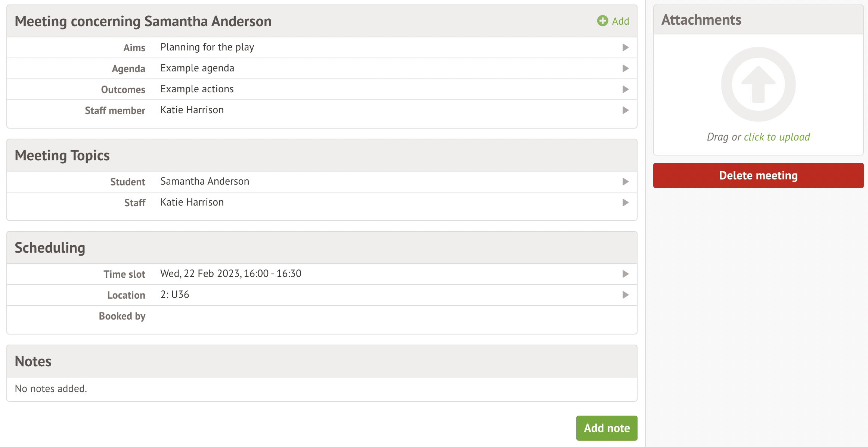The image size is (868, 447).
Task: Follow the 'click to upload' link
Action: tap(777, 137)
